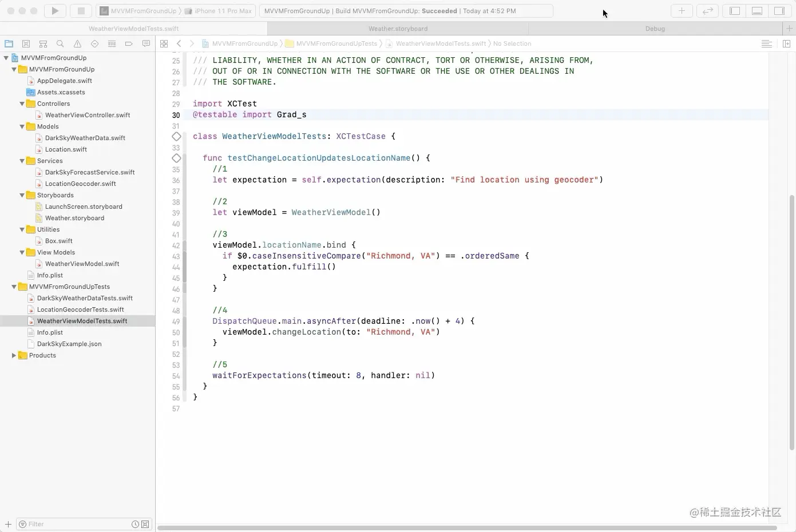Image resolution: width=796 pixels, height=532 pixels.
Task: Toggle the debug area visibility
Action: click(757, 10)
